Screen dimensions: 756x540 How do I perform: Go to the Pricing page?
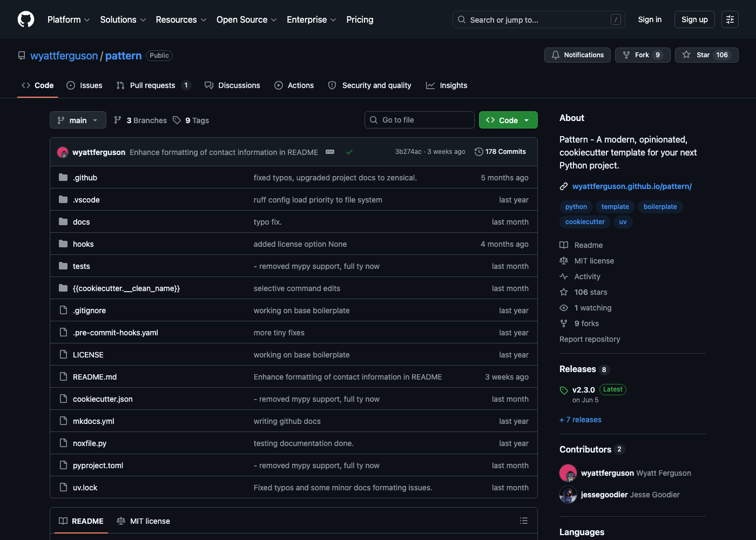(x=360, y=19)
